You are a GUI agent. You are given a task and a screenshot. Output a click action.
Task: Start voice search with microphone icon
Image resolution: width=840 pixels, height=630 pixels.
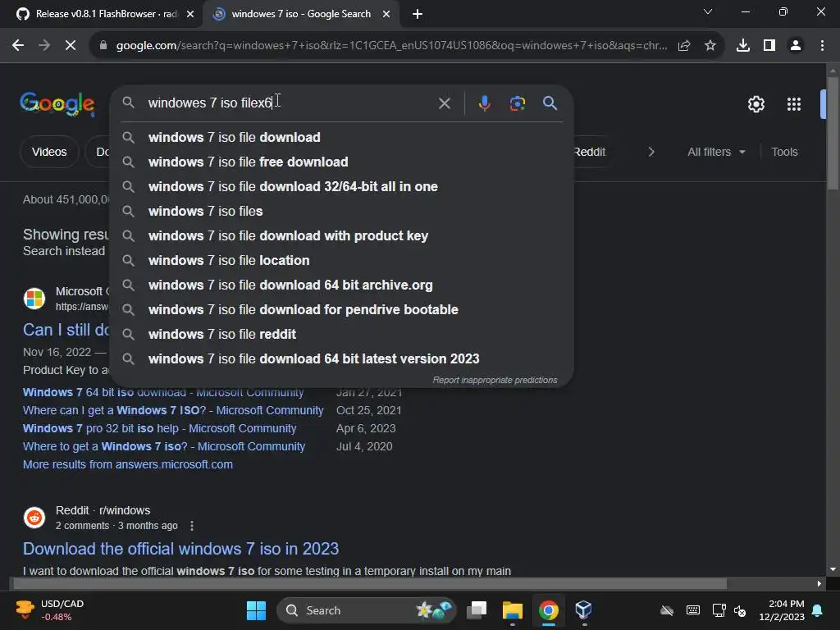[484, 103]
